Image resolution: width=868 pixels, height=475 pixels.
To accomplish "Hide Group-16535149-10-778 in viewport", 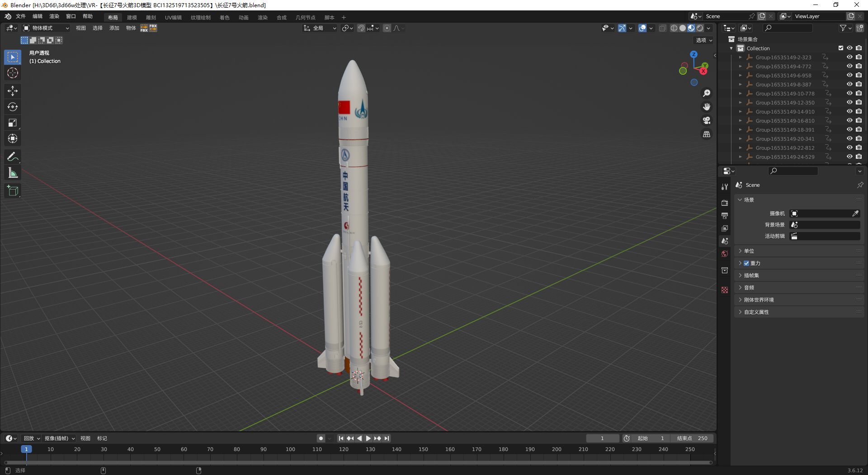I will [849, 94].
